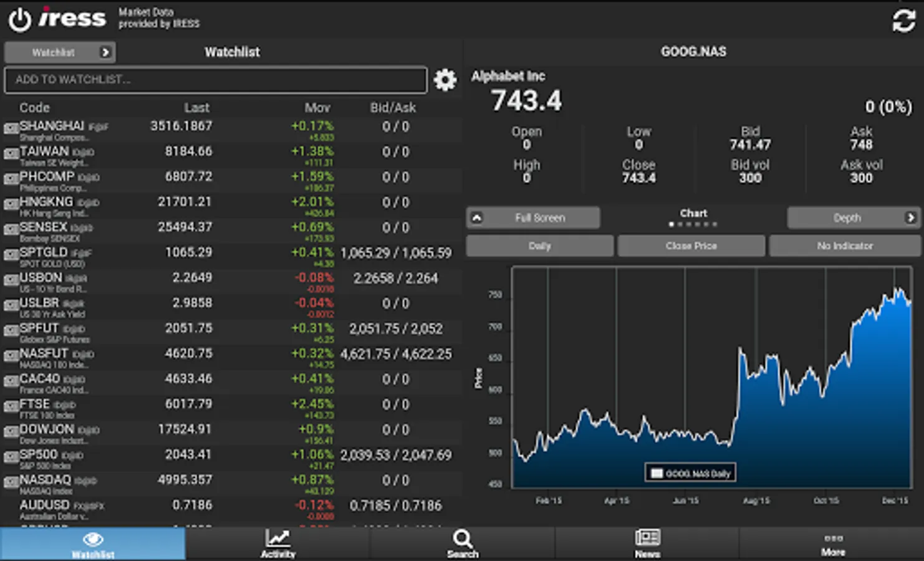The width and height of the screenshot is (924, 561).
Task: Tap the icon beside the SENSEX row
Action: click(11, 229)
